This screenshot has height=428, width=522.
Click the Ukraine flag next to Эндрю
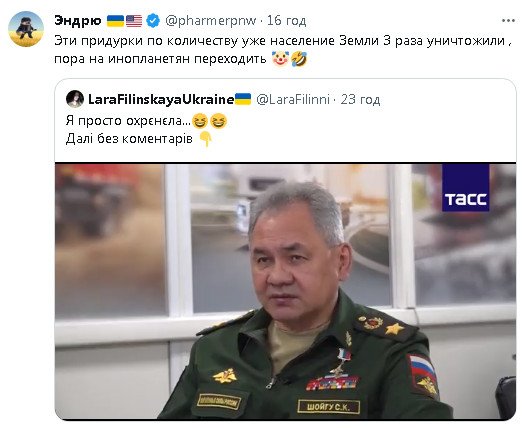point(115,21)
